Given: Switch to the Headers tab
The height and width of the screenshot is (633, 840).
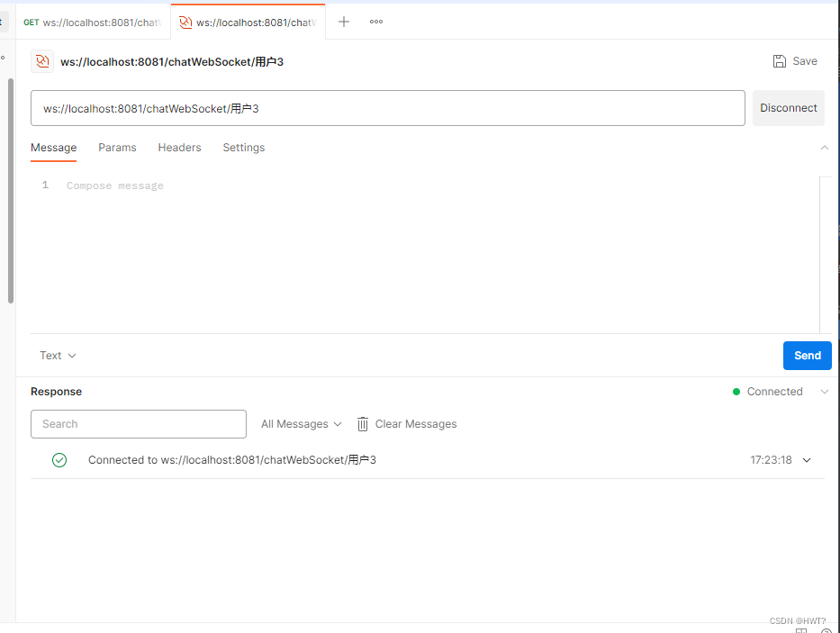Looking at the screenshot, I should (179, 147).
